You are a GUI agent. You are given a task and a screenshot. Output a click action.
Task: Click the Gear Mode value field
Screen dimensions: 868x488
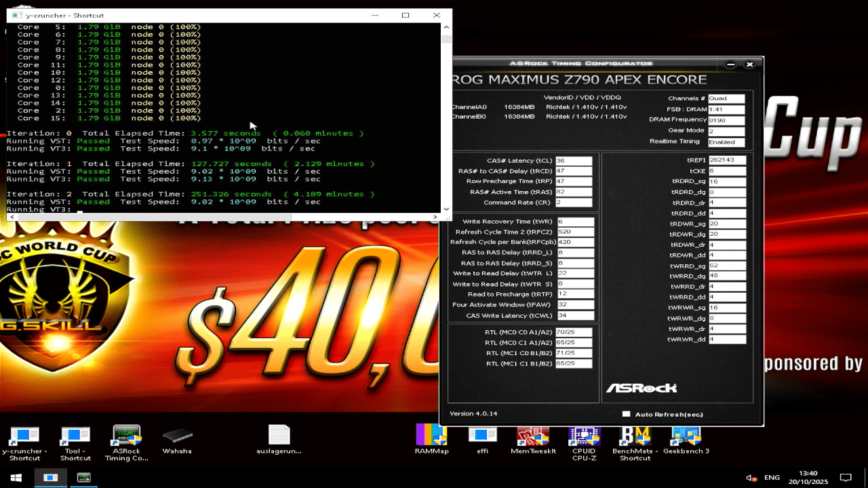click(x=726, y=131)
